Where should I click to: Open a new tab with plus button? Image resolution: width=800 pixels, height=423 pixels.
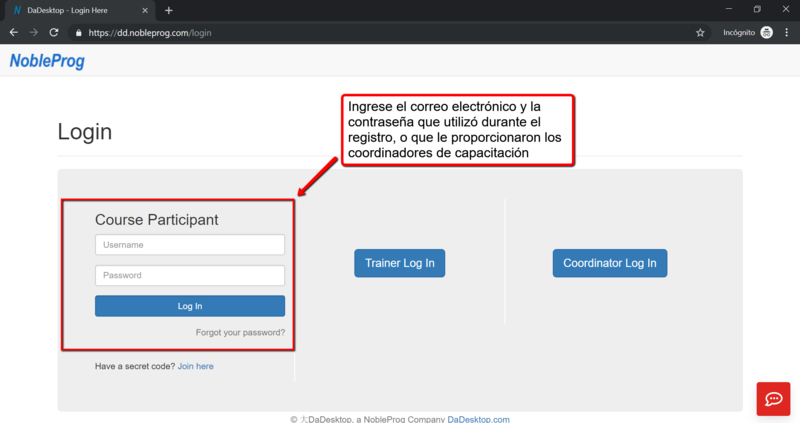click(x=168, y=10)
